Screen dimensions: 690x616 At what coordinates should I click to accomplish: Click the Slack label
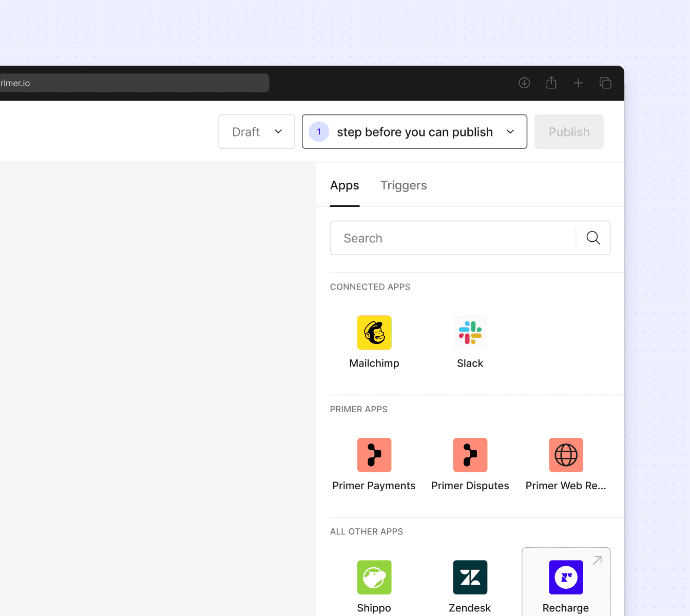click(470, 363)
